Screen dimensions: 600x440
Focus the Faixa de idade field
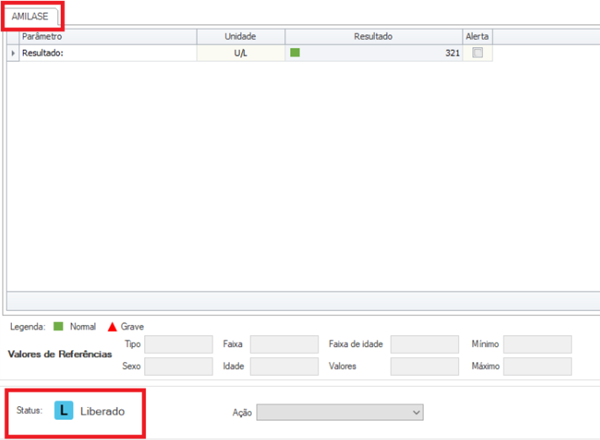pyautogui.click(x=425, y=344)
